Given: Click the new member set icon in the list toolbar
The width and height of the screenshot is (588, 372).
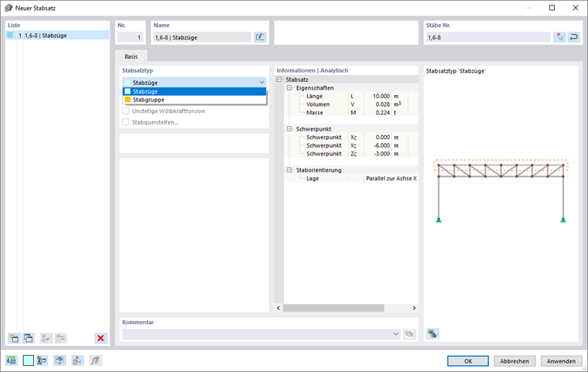Looking at the screenshot, I should coord(14,338).
